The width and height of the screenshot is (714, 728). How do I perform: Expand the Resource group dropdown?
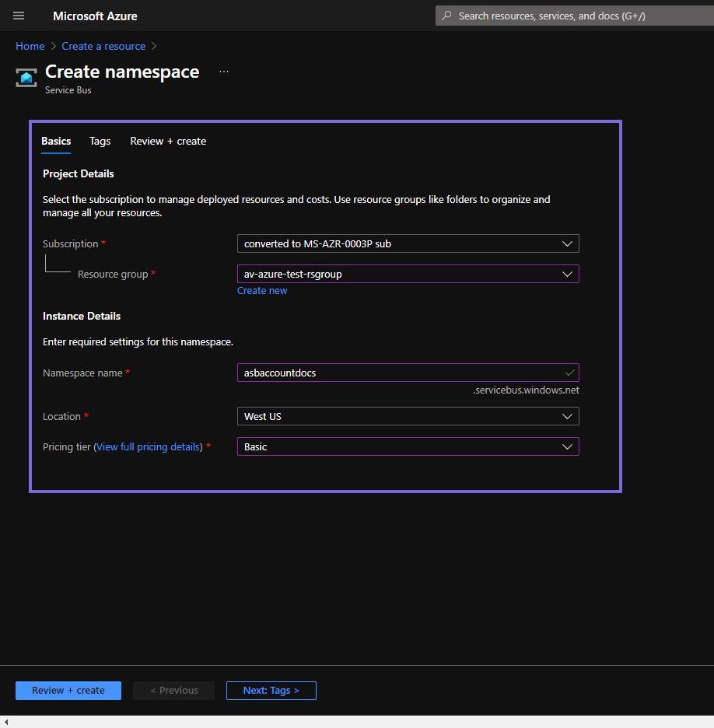click(408, 274)
